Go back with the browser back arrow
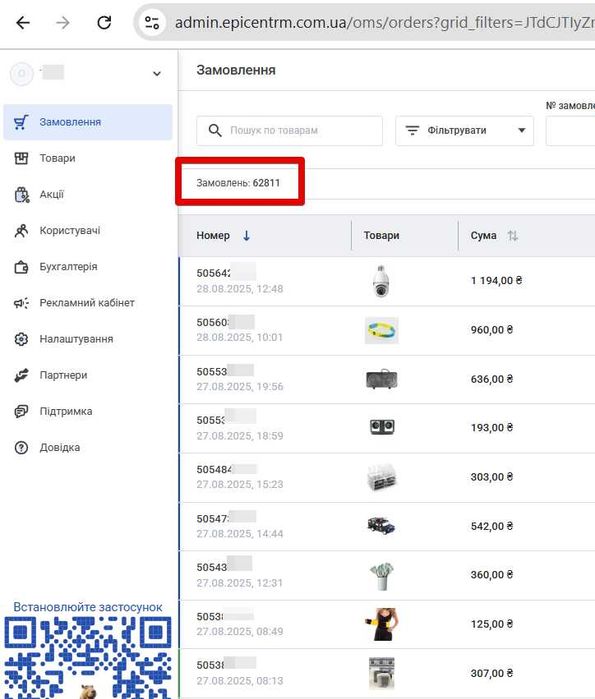 point(23,22)
